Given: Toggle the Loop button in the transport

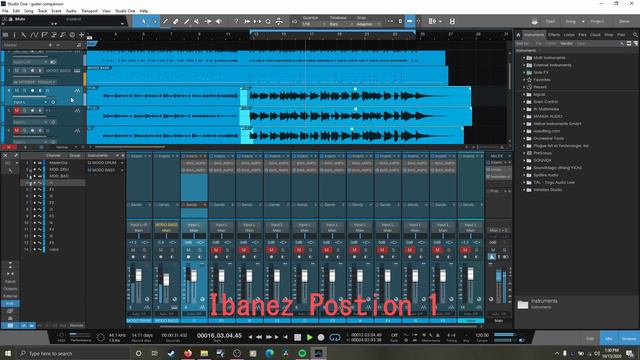Looking at the screenshot, I should coord(335,338).
